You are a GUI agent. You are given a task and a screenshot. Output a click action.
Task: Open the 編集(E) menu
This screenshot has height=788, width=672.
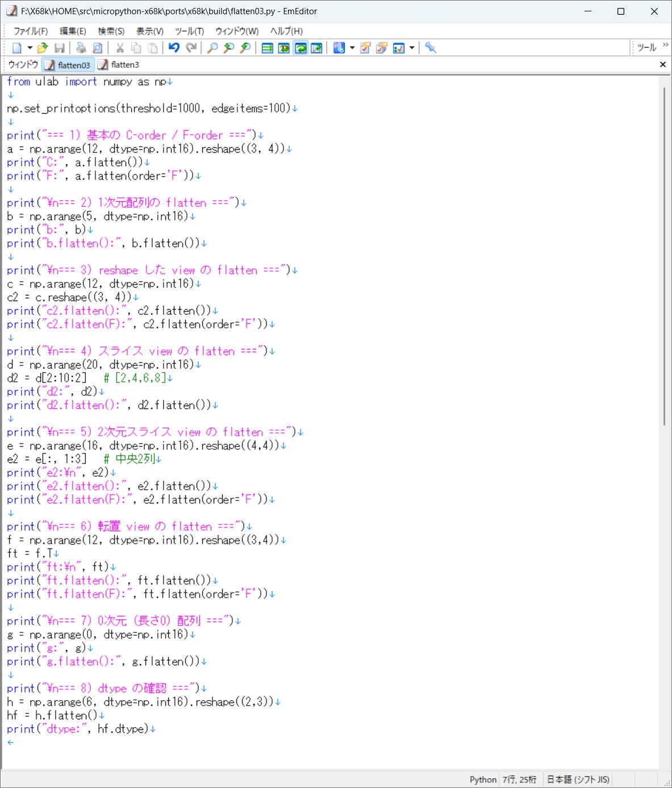(x=73, y=31)
